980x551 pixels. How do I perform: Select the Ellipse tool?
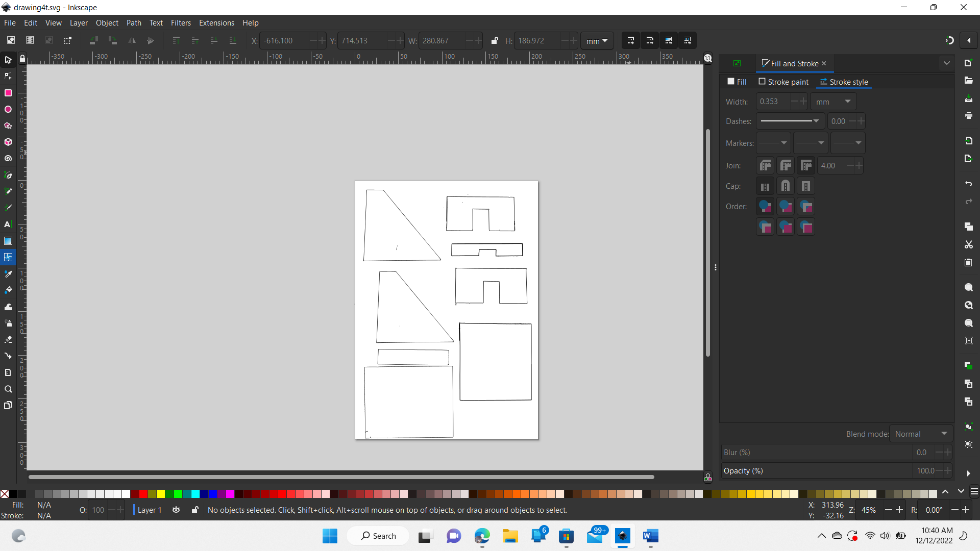point(8,109)
